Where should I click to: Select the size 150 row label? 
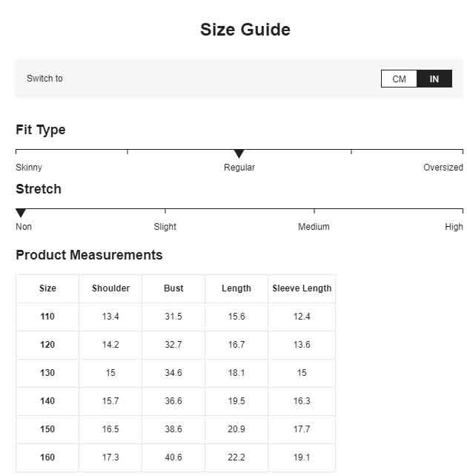click(x=47, y=429)
